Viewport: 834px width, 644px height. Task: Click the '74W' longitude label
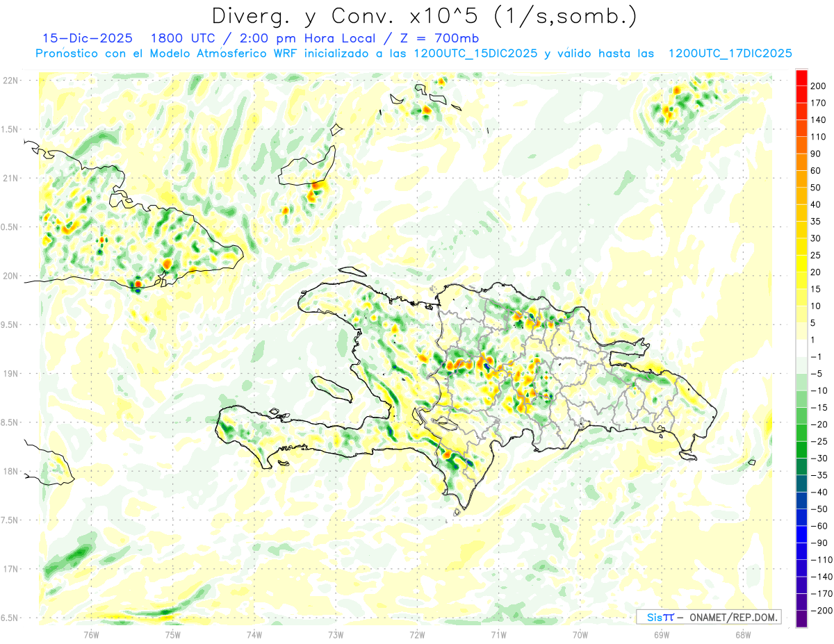(x=254, y=634)
